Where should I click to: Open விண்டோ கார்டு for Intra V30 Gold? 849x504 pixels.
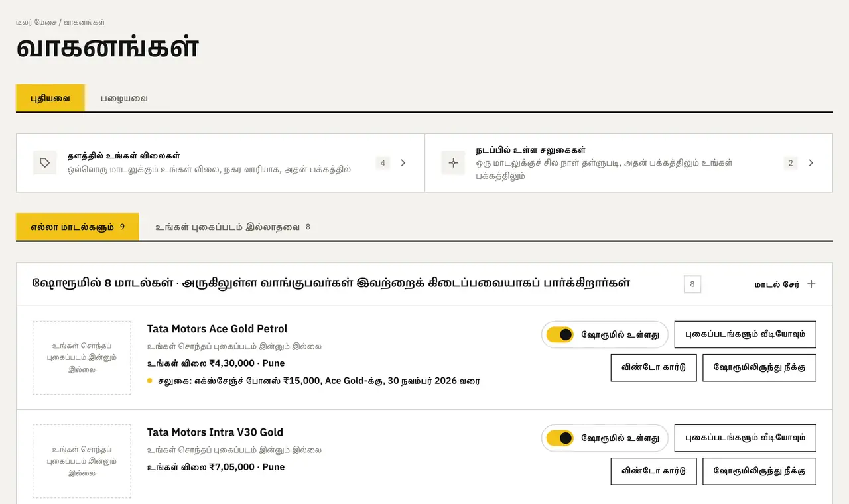point(653,471)
